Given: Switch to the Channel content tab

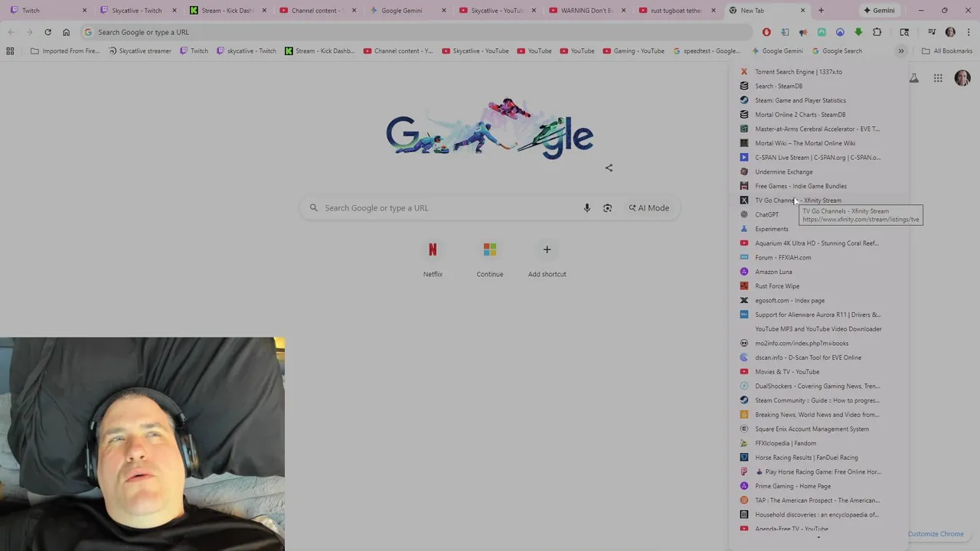Looking at the screenshot, I should (x=318, y=11).
